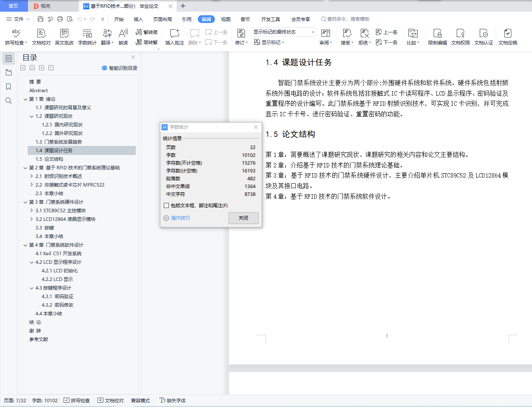
Task: Click the 查找命令、搜索模板 search field
Action: pyautogui.click(x=345, y=19)
